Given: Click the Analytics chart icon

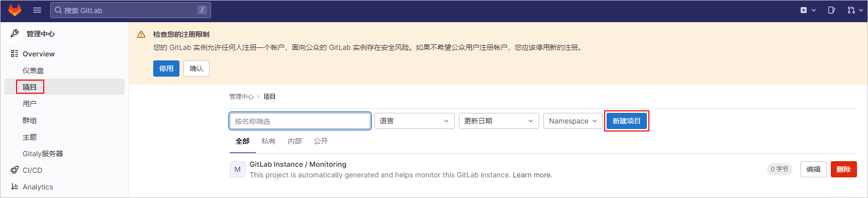Looking at the screenshot, I should [15, 186].
